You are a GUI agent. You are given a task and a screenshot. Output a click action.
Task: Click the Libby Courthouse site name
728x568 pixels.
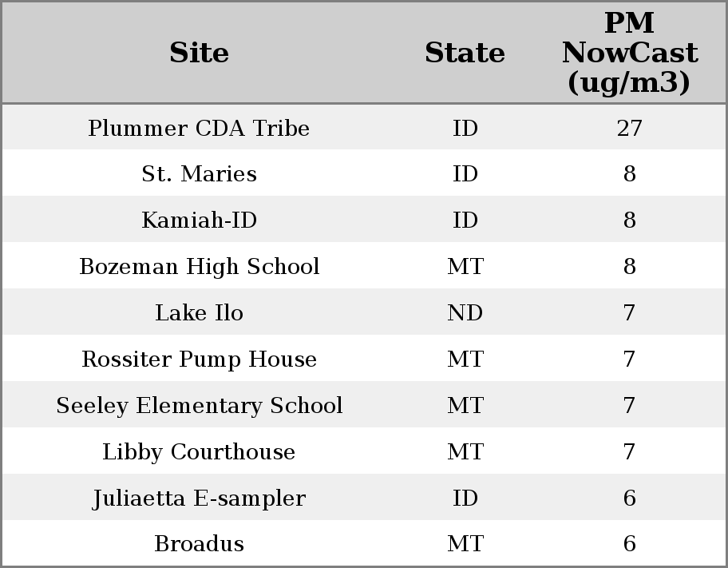tap(199, 452)
